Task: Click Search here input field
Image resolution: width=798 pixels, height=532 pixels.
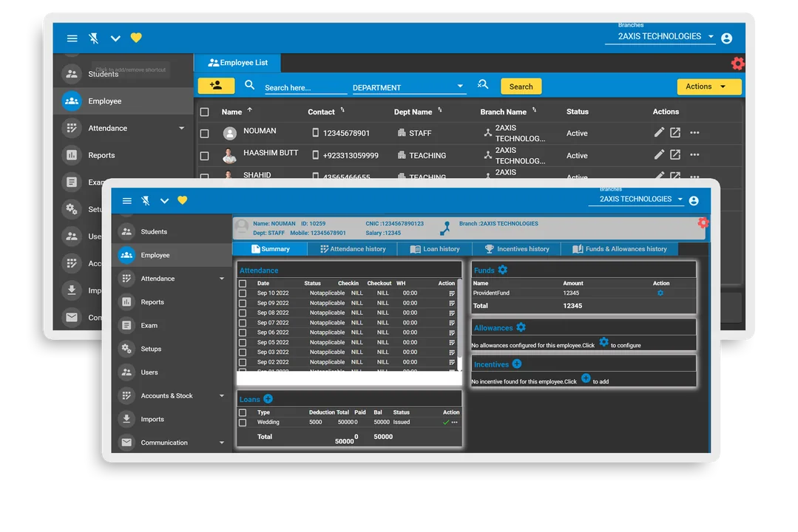Action: point(305,87)
